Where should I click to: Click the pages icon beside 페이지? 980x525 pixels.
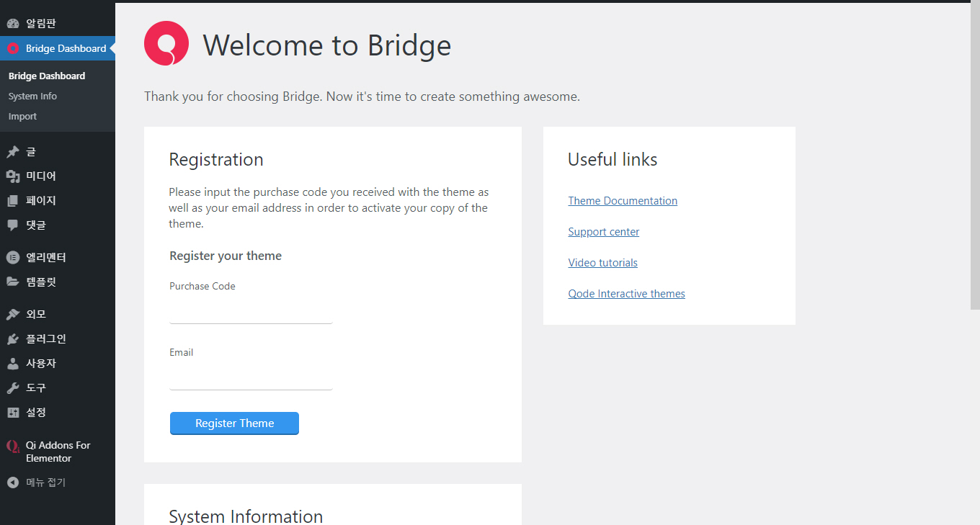point(13,201)
